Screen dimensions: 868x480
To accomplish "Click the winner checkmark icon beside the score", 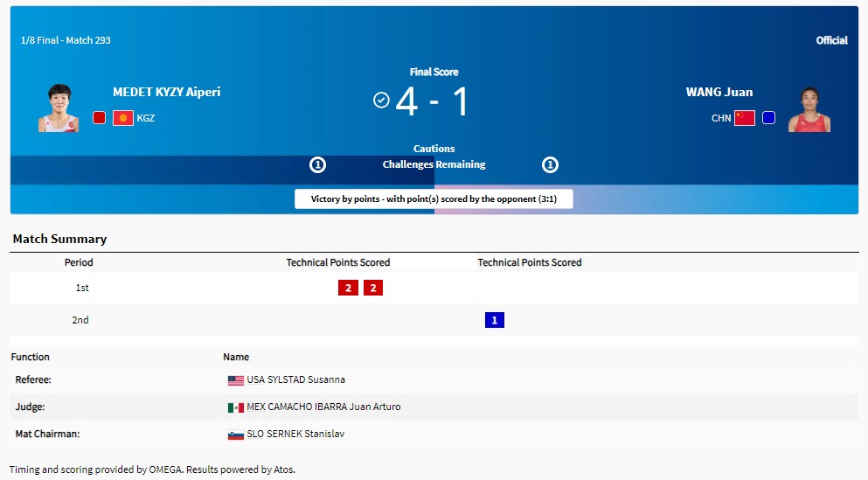I will [381, 101].
